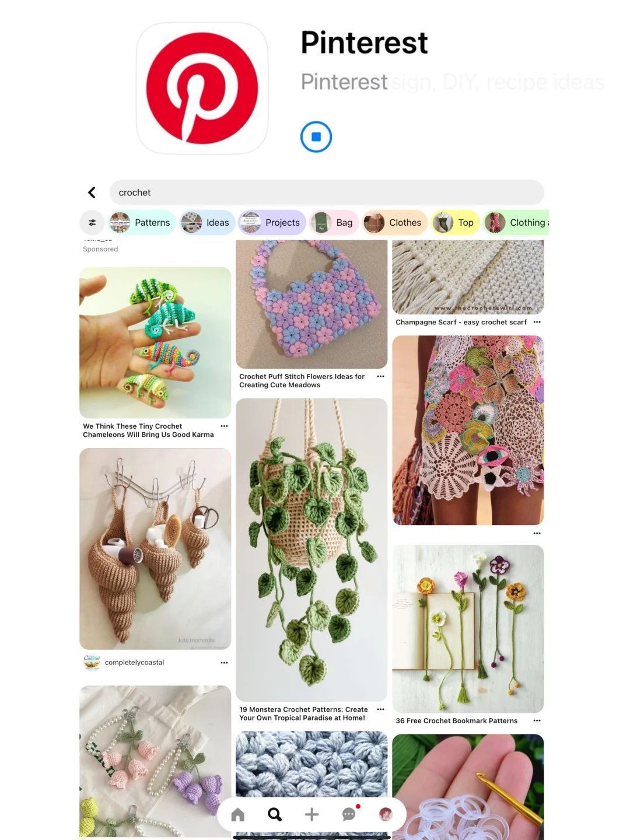Open the Search tab in bottom bar
630x840 pixels.
click(275, 814)
